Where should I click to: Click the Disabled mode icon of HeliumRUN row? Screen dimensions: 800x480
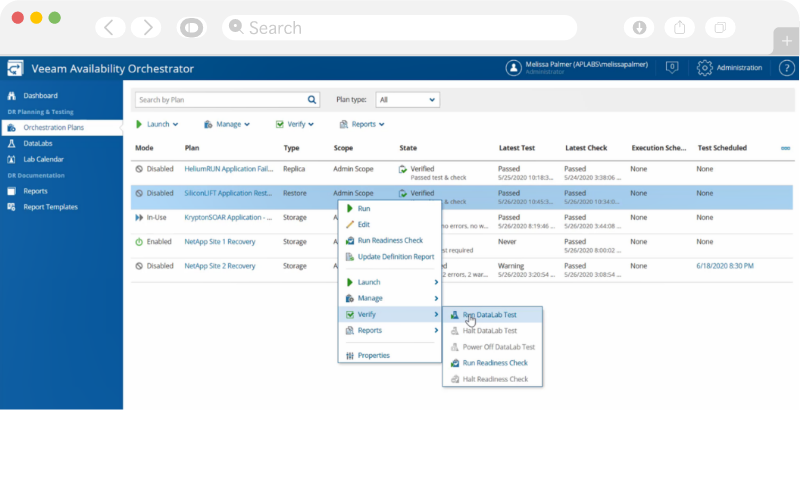coord(139,169)
